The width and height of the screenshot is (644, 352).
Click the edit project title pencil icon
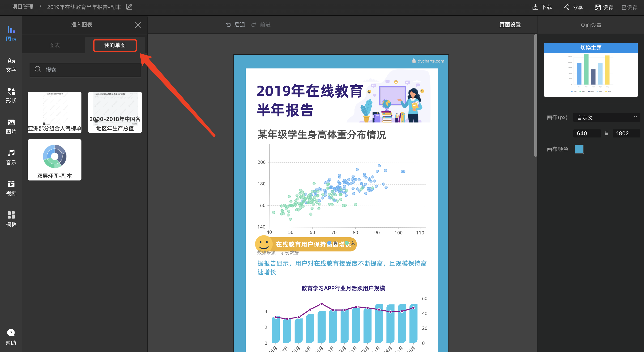(129, 7)
